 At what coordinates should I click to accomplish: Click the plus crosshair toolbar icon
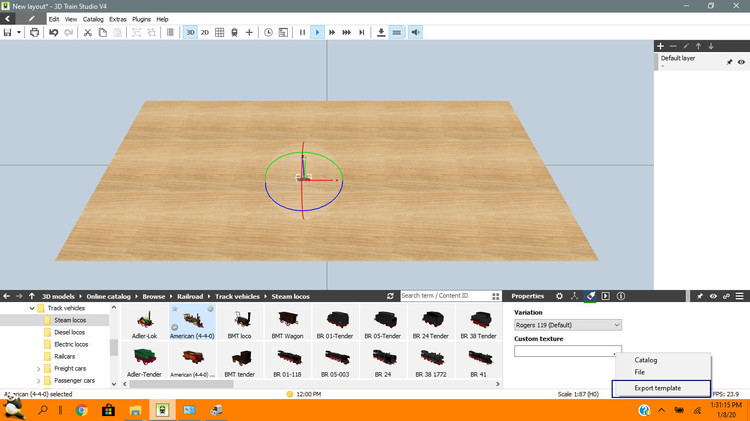pyautogui.click(x=249, y=33)
